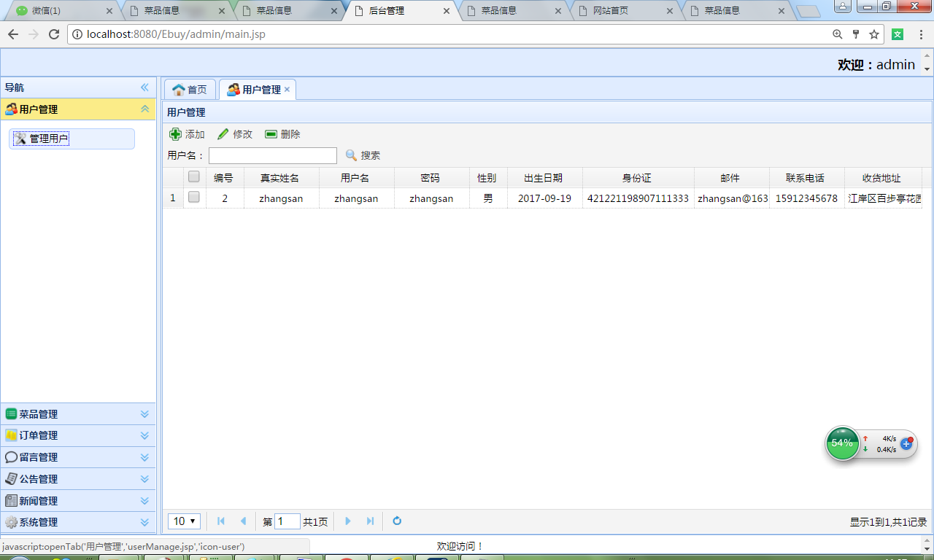This screenshot has width=934, height=560.
Task: Click the 管理用户 tools icon
Action: pos(20,139)
